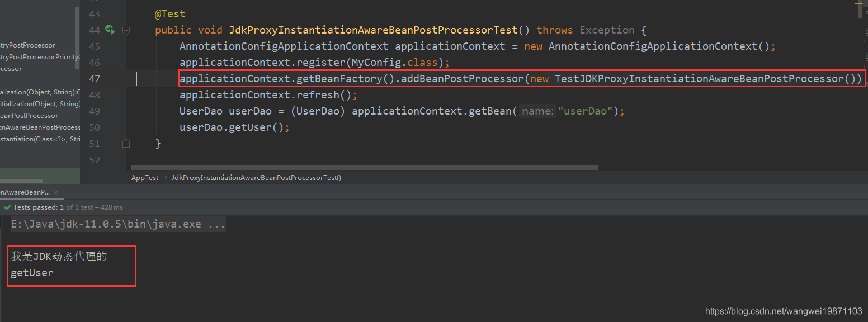
Task: Select 'stantiation(Class<?>, Stri' structure entry
Action: (40, 139)
